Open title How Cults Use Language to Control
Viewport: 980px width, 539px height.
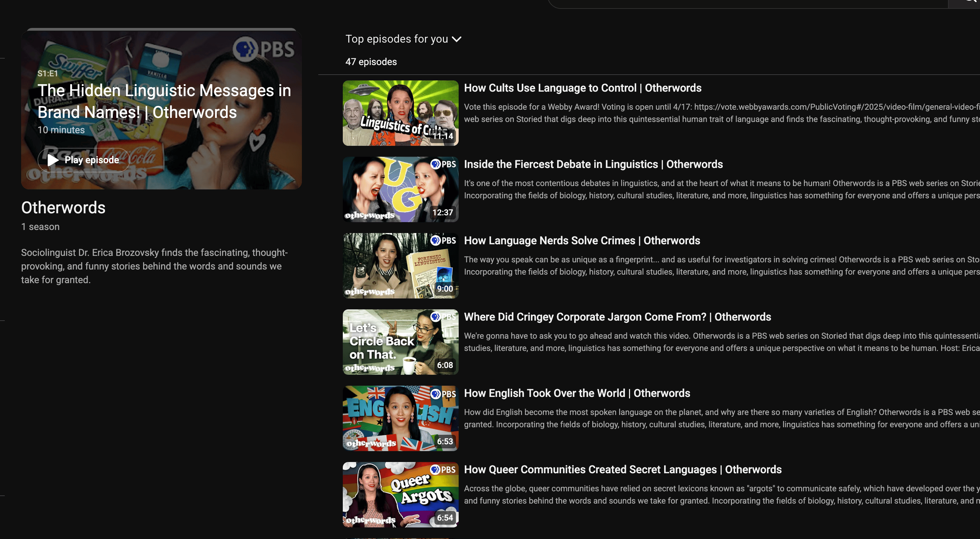(582, 88)
